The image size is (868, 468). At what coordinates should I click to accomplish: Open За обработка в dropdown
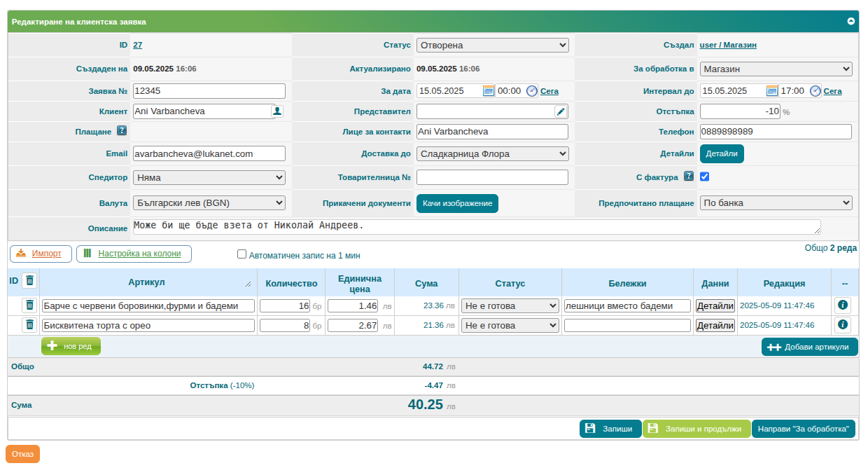[776, 69]
